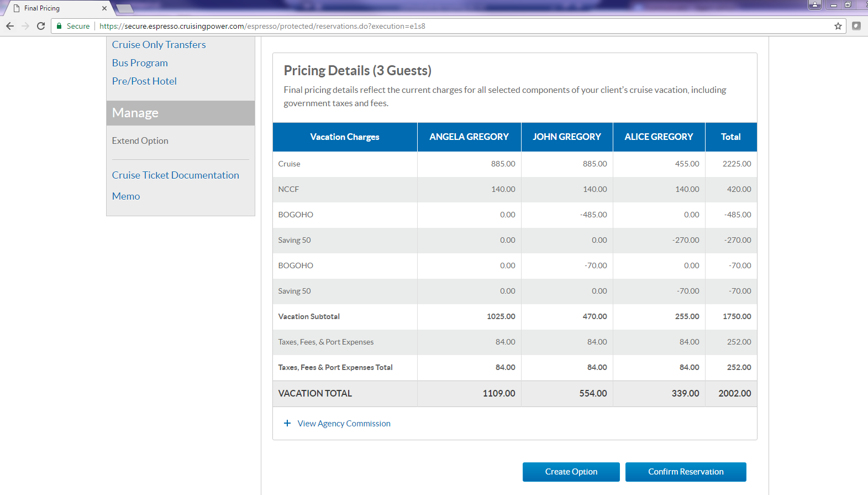Open the Memo link
868x495 pixels.
click(126, 196)
